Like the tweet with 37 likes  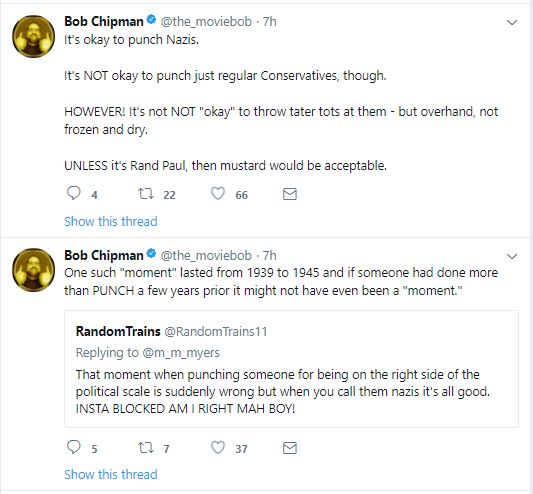(x=218, y=447)
